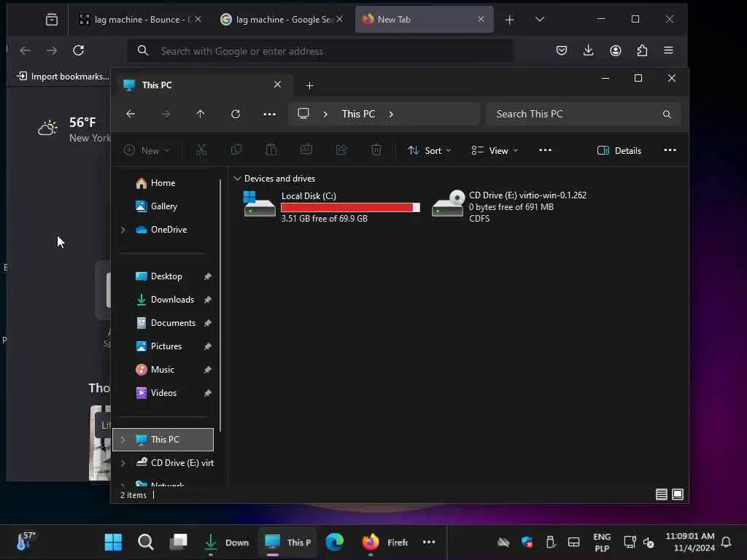The height and width of the screenshot is (560, 747).
Task: Reload the page in Firefox
Action: (x=79, y=50)
